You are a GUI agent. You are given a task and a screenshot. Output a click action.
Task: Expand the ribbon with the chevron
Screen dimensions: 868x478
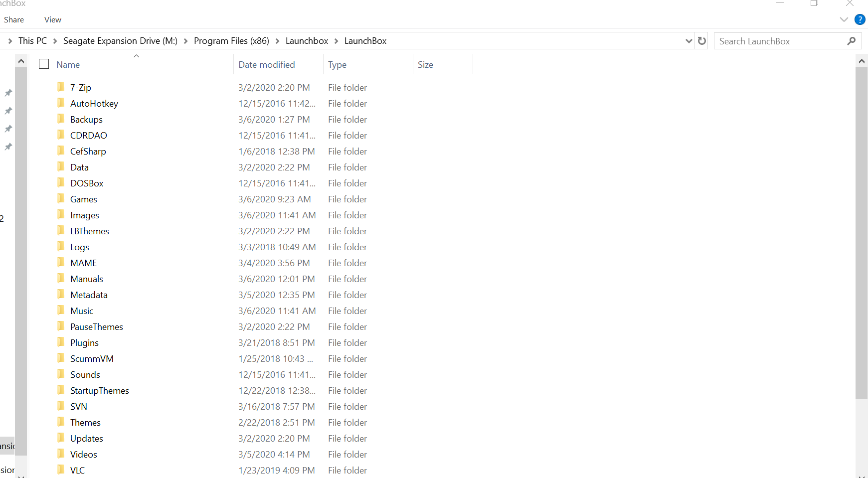point(844,19)
